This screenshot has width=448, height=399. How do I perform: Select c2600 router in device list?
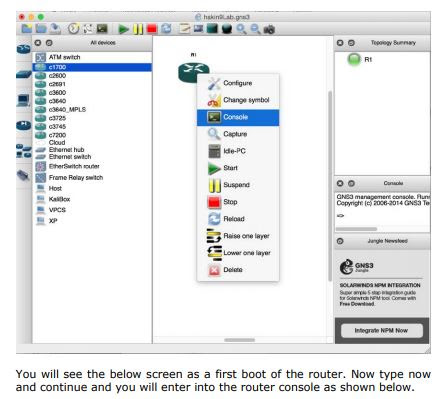pos(92,76)
